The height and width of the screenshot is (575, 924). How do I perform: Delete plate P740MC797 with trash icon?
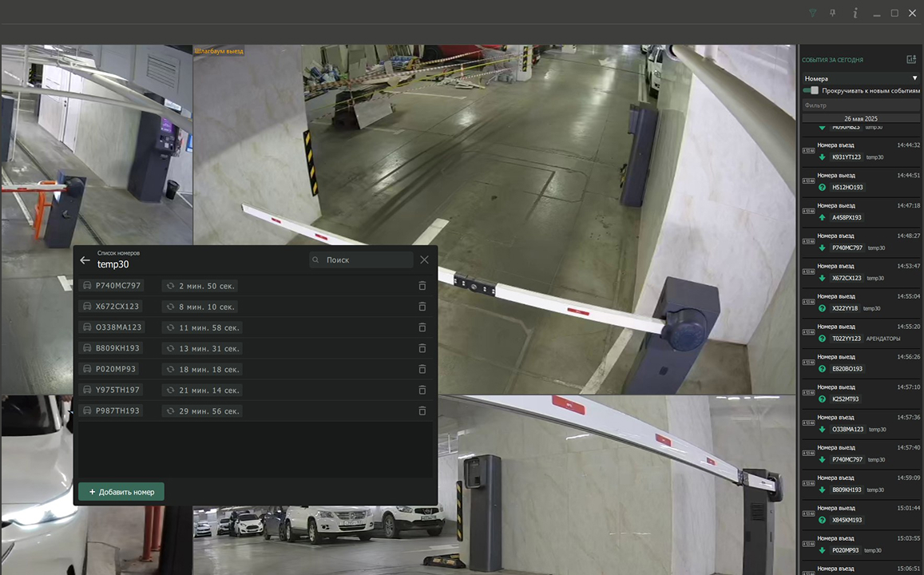(422, 286)
